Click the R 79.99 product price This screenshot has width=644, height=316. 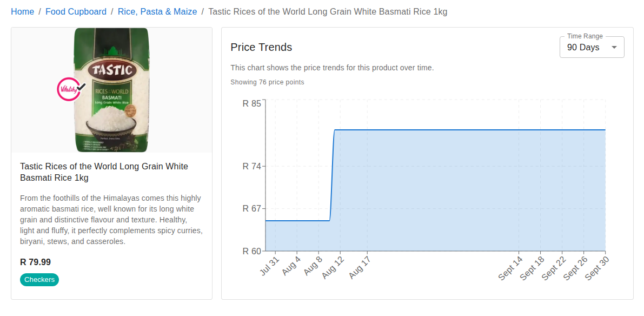click(x=36, y=262)
